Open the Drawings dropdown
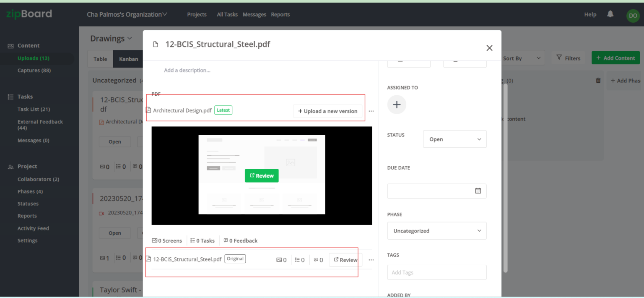Viewport: 644px width, 298px height. point(111,38)
